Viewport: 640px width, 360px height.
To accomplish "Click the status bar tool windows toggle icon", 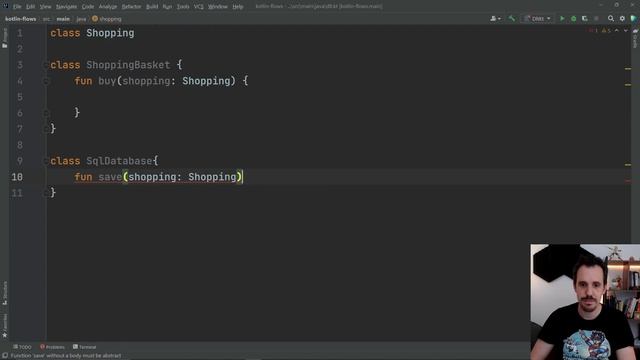I will (x=4, y=356).
